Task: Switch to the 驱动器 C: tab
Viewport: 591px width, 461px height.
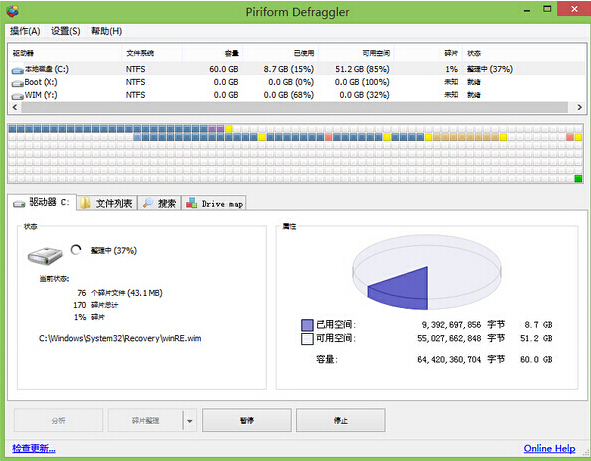Action: 41,202
